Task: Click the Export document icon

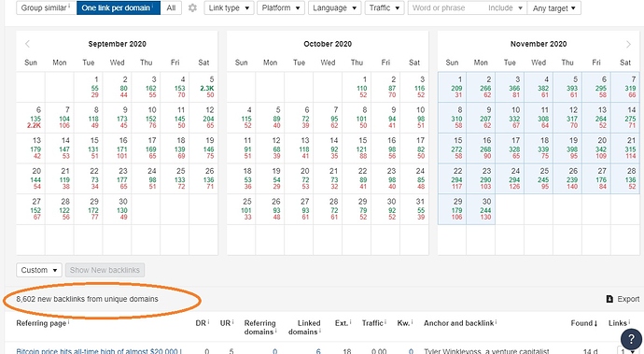Action: tap(609, 299)
